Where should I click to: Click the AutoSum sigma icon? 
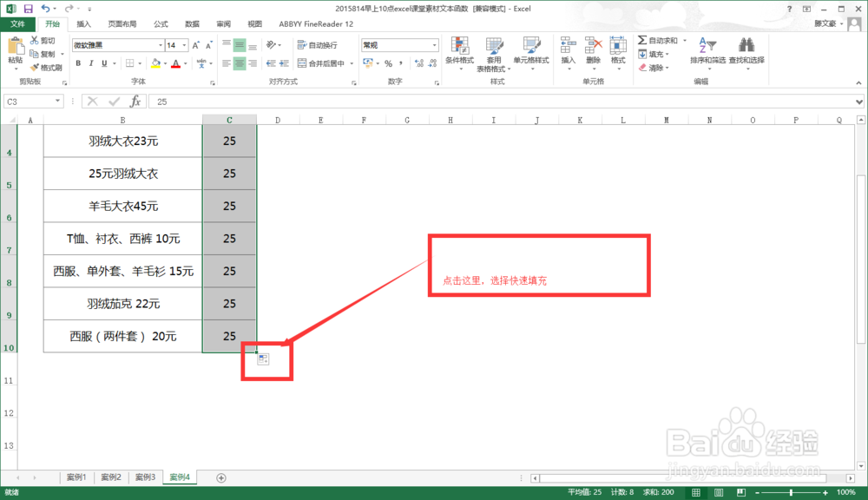pyautogui.click(x=642, y=41)
